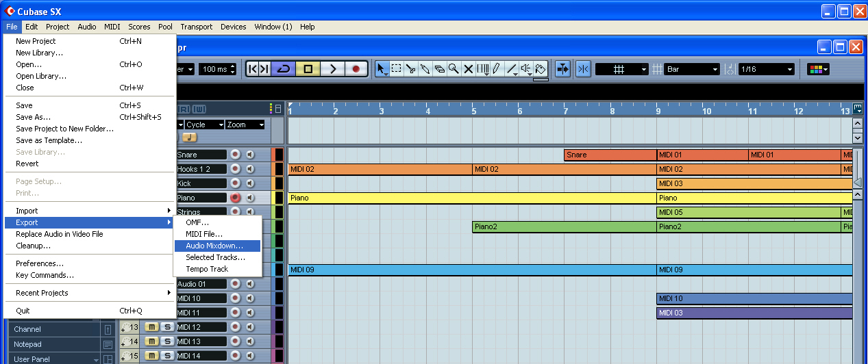Select the MIDI 09 blue clip at bar 1

[472, 270]
